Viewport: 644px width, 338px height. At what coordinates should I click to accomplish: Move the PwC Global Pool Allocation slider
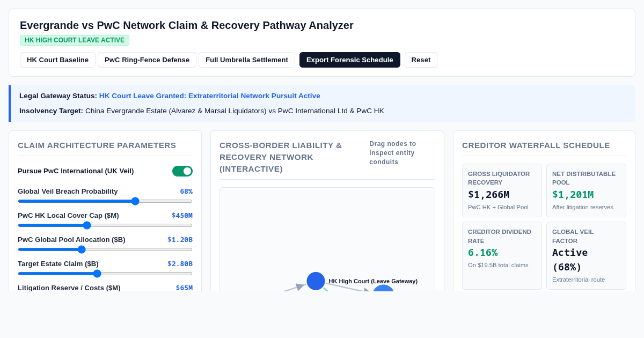(105, 249)
